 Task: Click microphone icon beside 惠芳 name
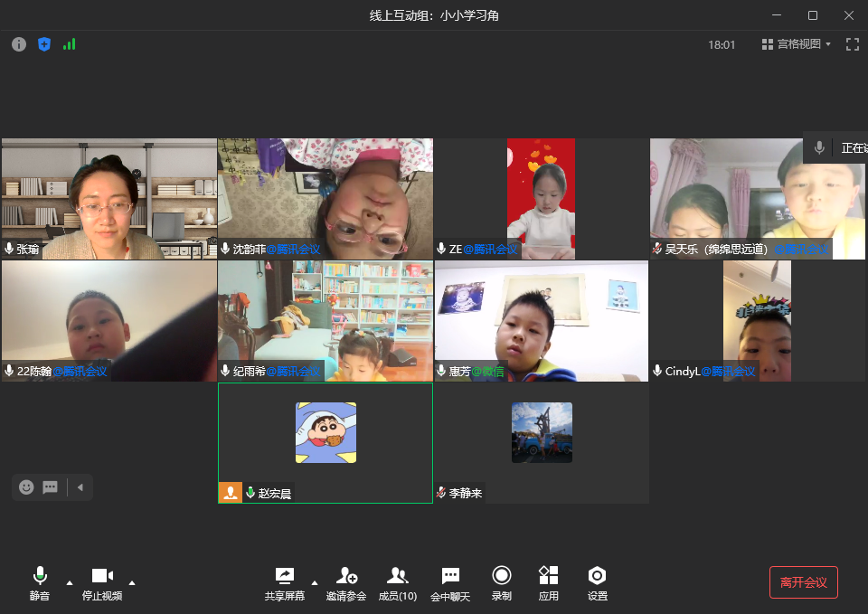(x=441, y=371)
